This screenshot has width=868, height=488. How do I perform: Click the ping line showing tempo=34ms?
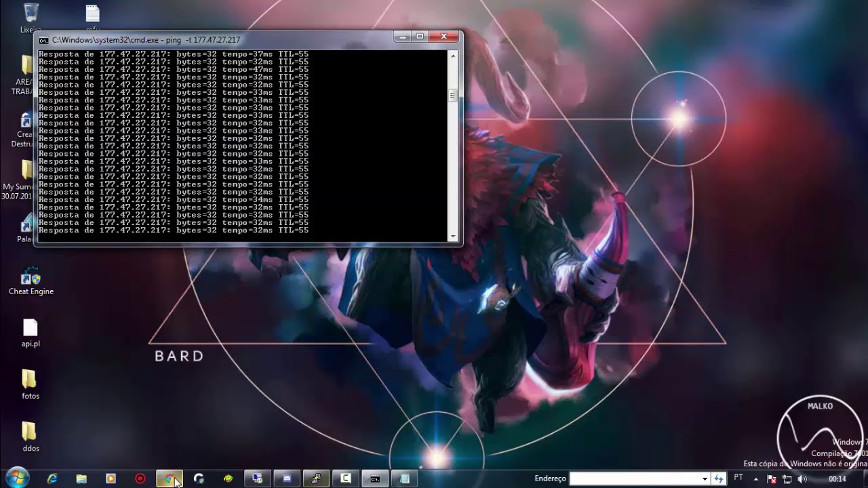click(x=174, y=199)
